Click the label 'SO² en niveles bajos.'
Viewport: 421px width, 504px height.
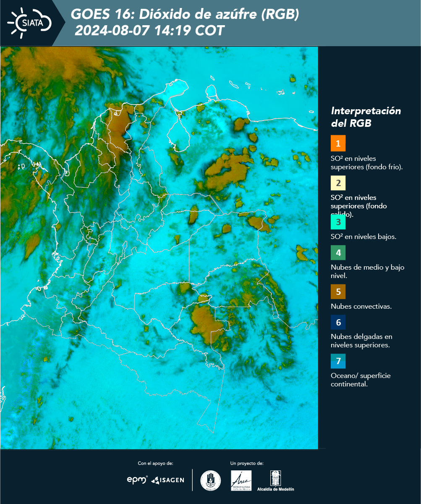[x=363, y=236]
